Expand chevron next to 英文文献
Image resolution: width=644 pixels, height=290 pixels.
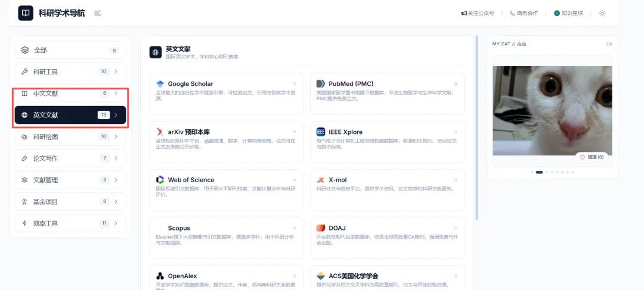coord(116,116)
